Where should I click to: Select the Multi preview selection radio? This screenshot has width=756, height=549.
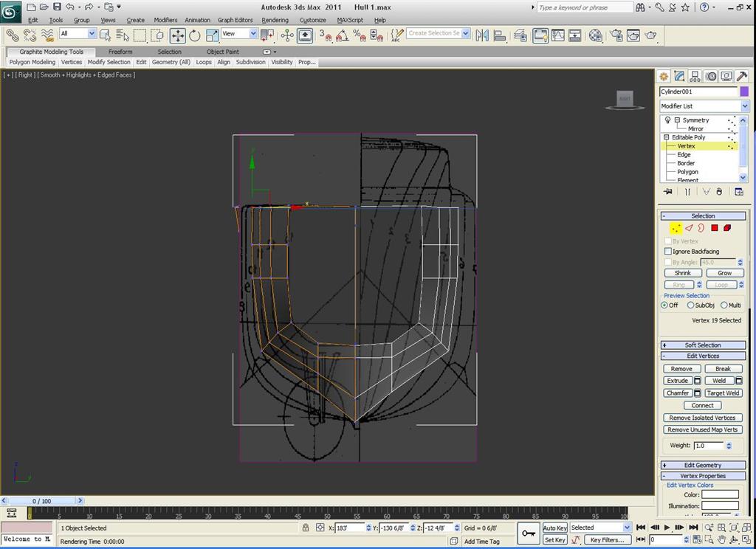click(724, 305)
